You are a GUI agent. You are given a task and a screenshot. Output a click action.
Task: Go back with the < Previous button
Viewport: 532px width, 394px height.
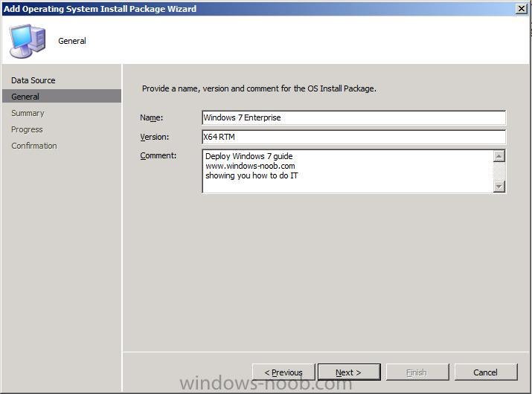coord(283,372)
